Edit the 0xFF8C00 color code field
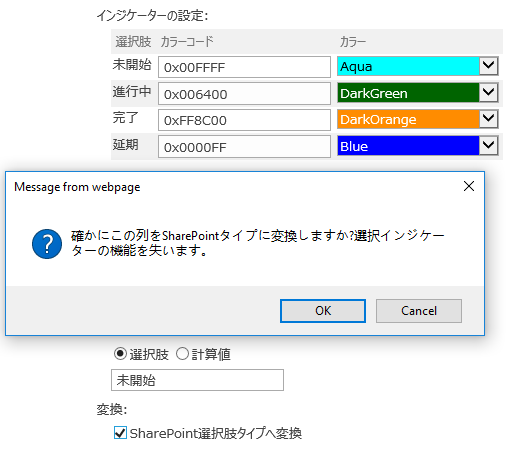 (x=244, y=120)
